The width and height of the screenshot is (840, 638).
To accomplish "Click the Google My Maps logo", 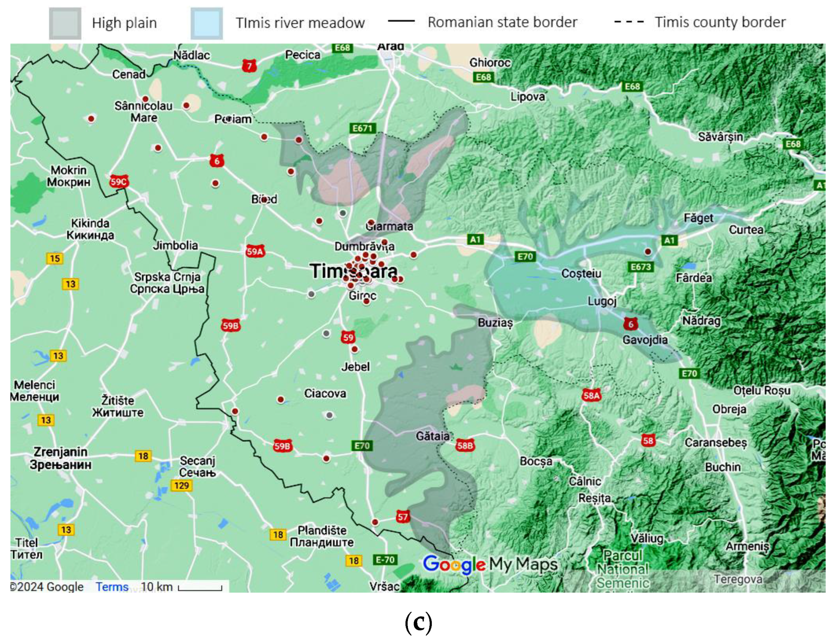I will [x=490, y=564].
